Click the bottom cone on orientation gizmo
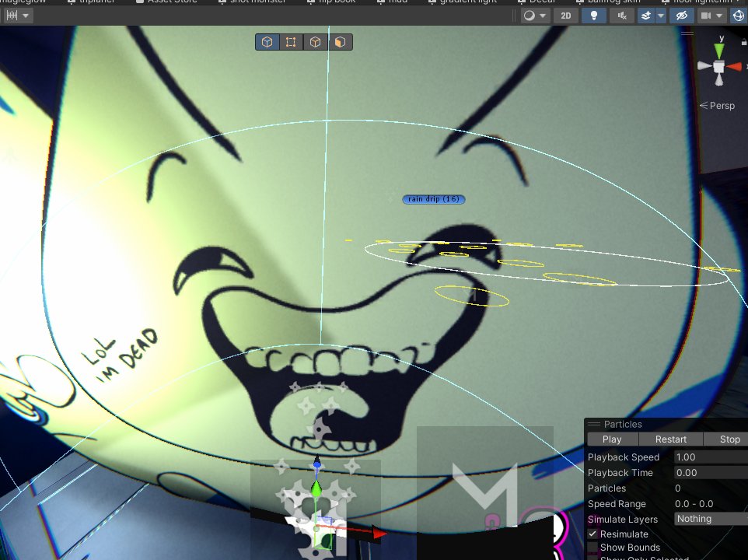 pos(719,79)
